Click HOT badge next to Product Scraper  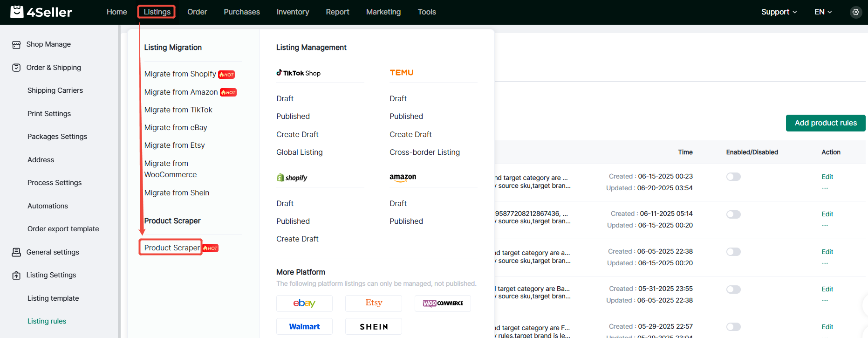210,248
